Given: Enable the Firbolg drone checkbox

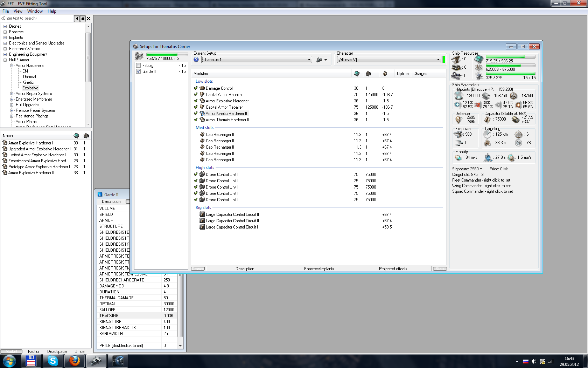Looking at the screenshot, I should coord(139,66).
